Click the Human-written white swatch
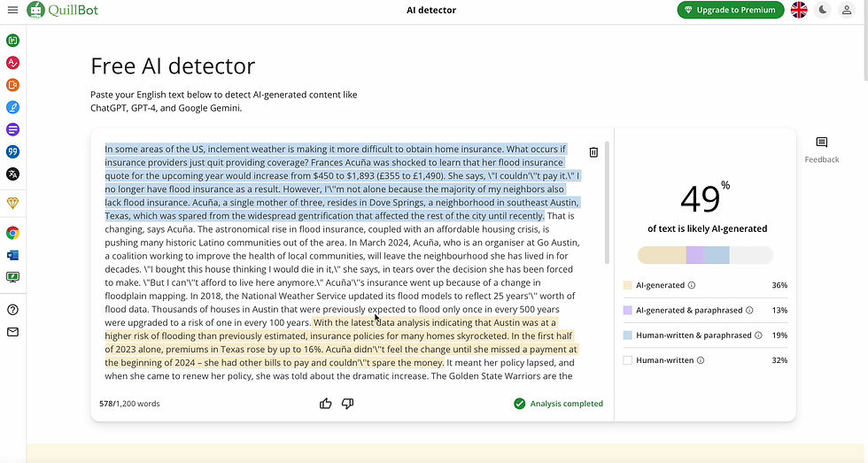 (x=627, y=360)
